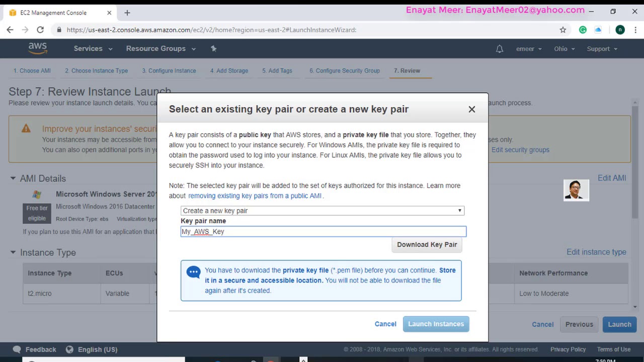
Task: Bookmark page with the star icon
Action: (563, 30)
